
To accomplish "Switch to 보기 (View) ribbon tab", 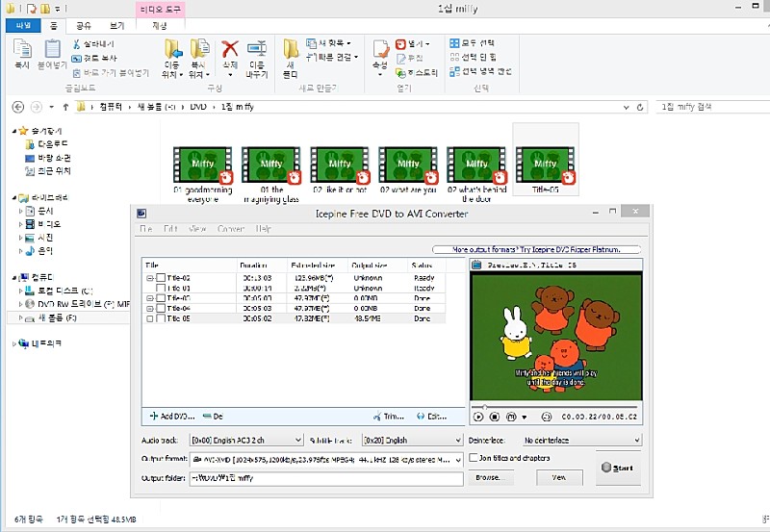I will tap(116, 26).
